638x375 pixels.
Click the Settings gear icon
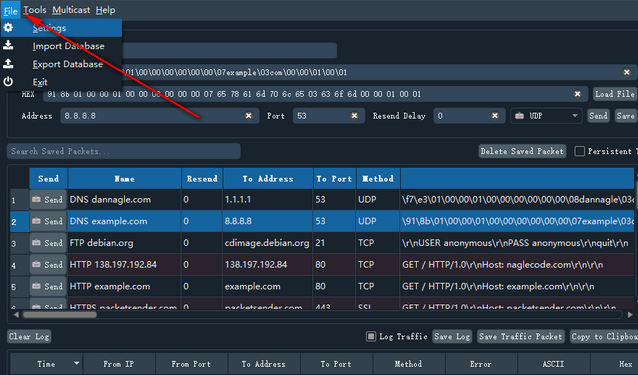8,28
